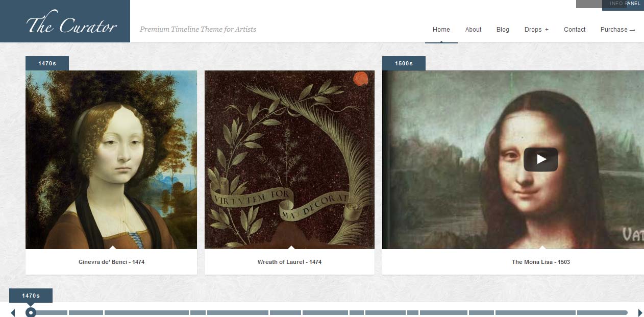Click the Ginevra de' Benci - 1474 caption

click(111, 262)
